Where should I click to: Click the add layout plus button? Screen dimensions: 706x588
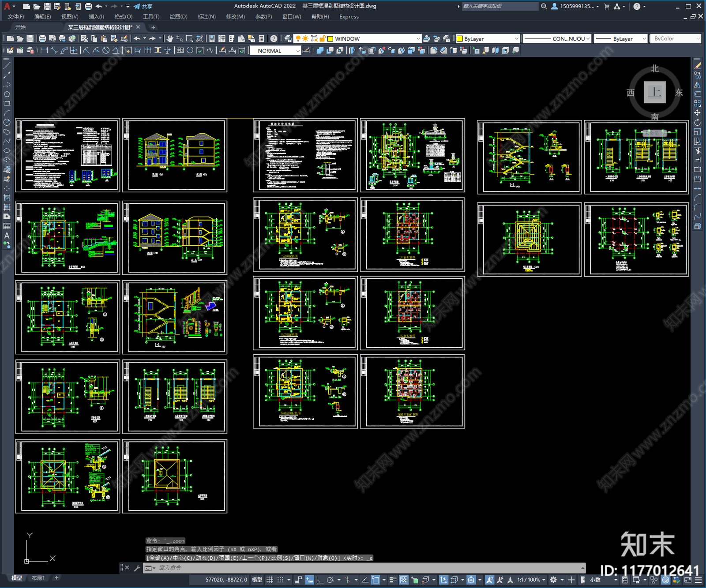56,578
